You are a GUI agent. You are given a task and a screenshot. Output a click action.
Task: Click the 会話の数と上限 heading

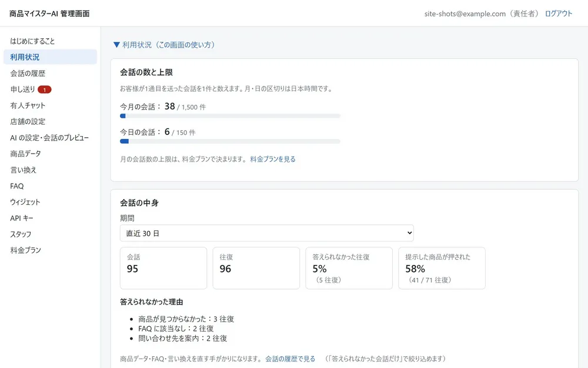pyautogui.click(x=146, y=72)
